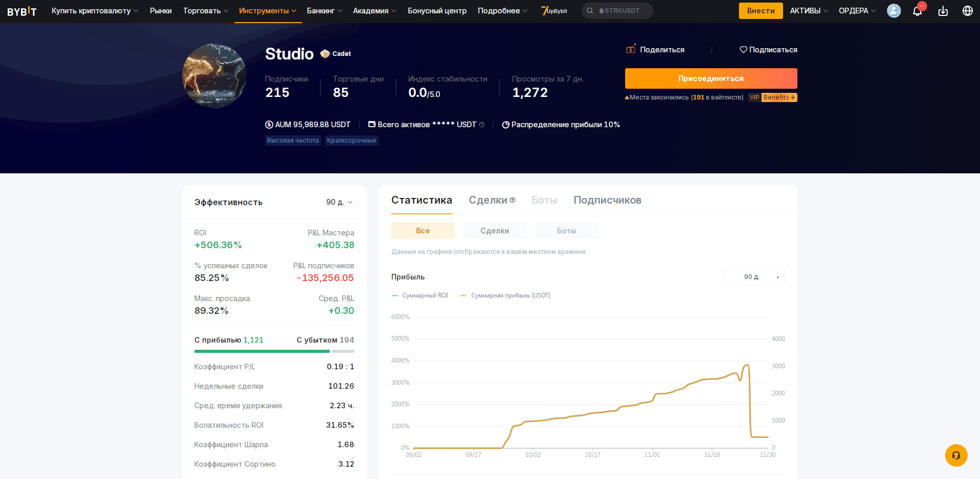
Task: Click the Недельные сделки value 101.26
Action: coord(341,386)
